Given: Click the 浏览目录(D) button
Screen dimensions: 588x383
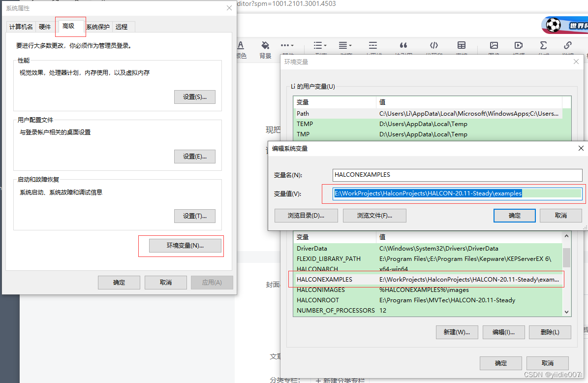Looking at the screenshot, I should [x=306, y=216].
